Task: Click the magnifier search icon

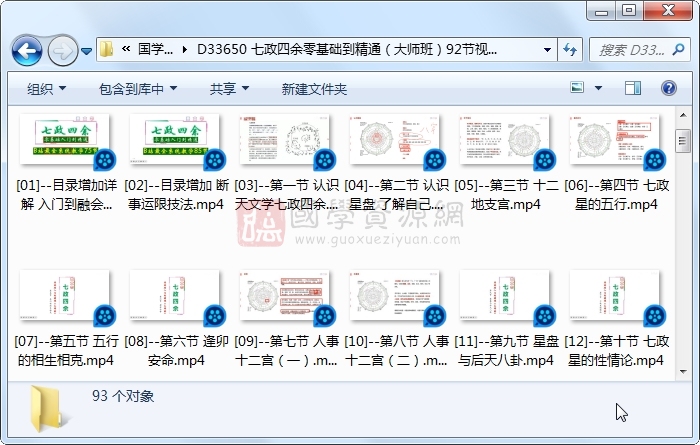Action: pos(678,50)
